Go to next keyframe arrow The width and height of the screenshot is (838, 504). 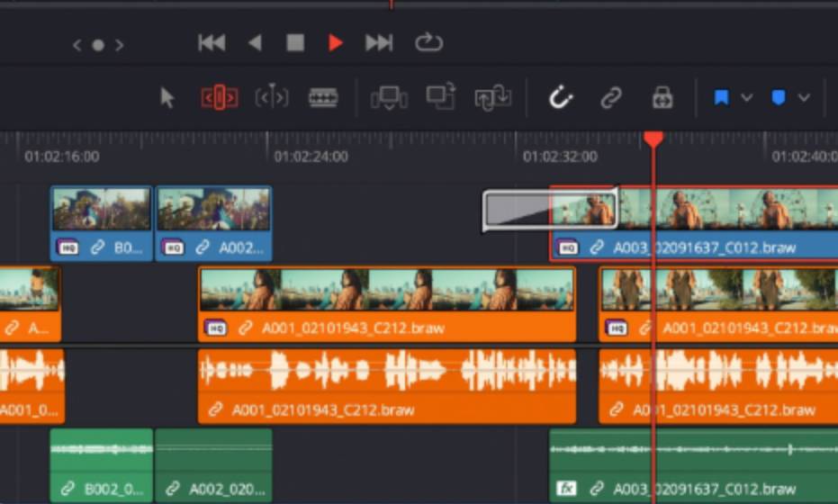click(x=120, y=45)
